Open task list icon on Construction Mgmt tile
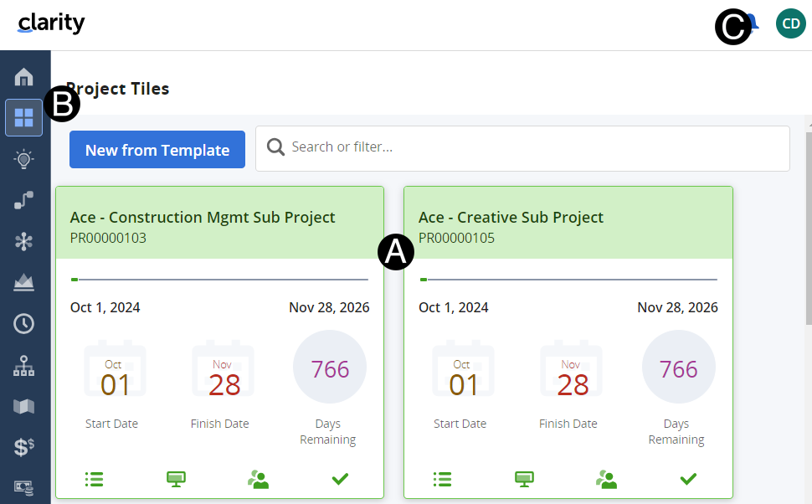This screenshot has width=812, height=504. (94, 479)
